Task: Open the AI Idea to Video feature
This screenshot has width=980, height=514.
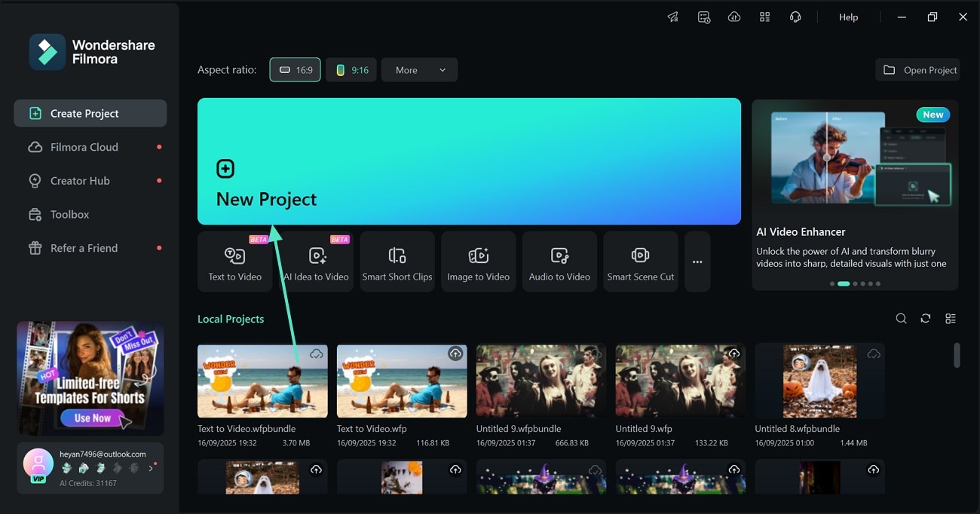Action: 316,262
